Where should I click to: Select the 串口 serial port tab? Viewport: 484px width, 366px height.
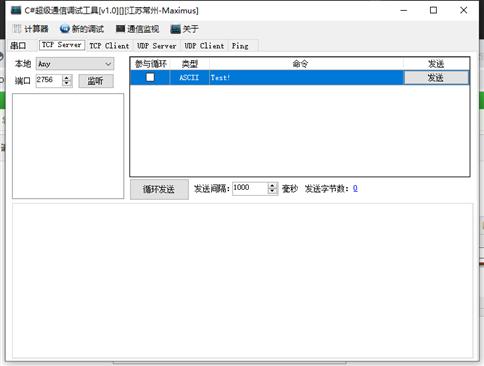[x=18, y=46]
